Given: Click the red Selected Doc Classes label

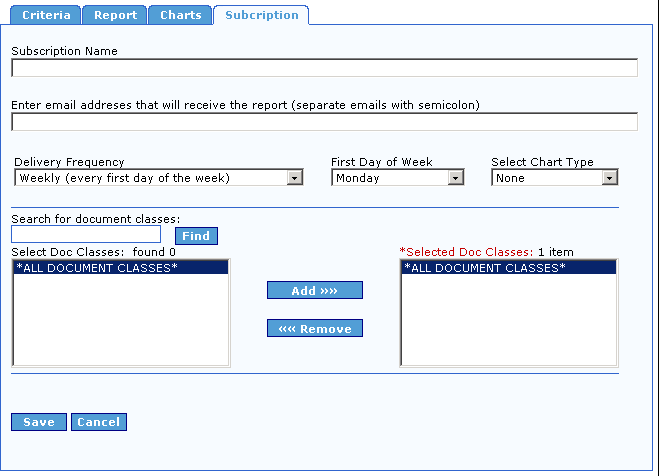Looking at the screenshot, I should [465, 252].
